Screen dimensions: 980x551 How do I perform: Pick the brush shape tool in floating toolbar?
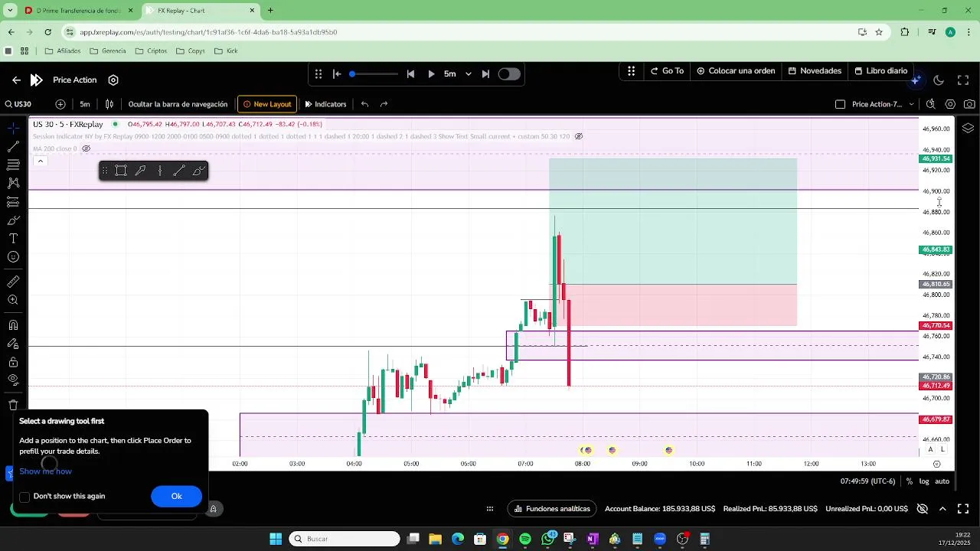click(198, 171)
